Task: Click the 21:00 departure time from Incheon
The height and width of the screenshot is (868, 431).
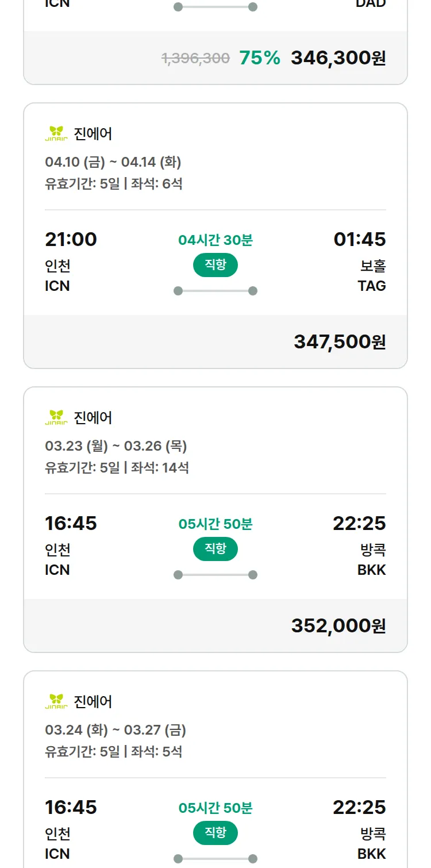Action: [71, 239]
